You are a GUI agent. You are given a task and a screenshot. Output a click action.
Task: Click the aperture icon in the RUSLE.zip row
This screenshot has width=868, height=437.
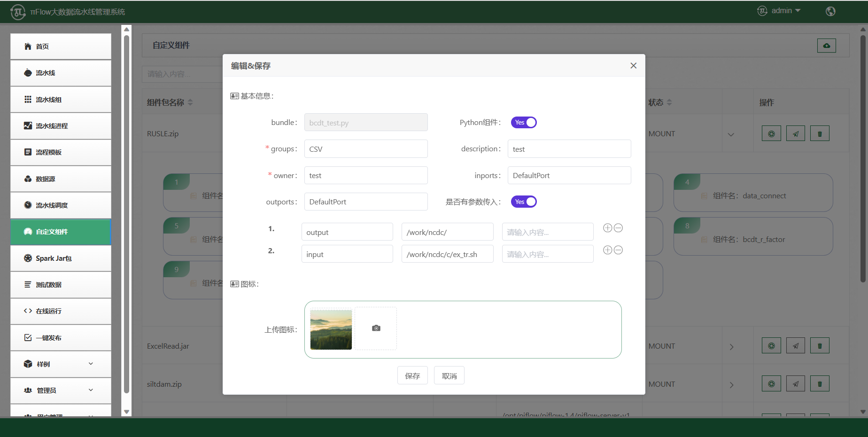(x=771, y=133)
